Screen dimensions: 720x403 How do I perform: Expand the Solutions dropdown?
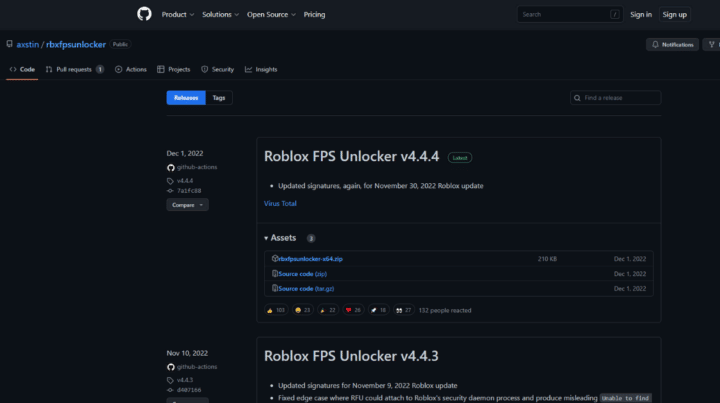220,15
